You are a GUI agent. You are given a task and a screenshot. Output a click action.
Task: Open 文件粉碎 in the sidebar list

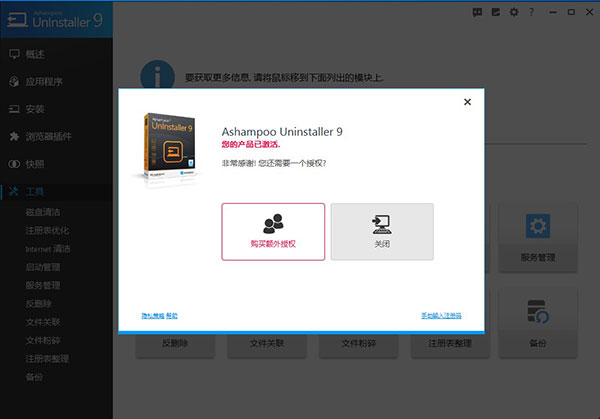43,341
